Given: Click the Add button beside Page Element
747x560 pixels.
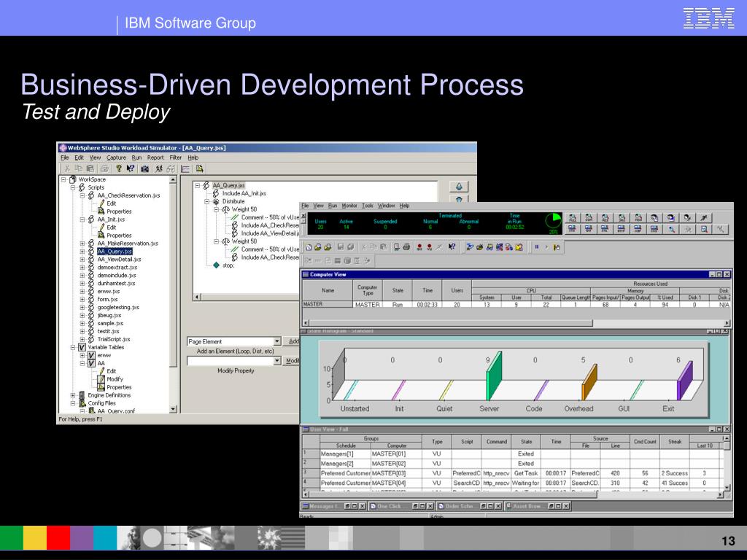Looking at the screenshot, I should pyautogui.click(x=293, y=341).
